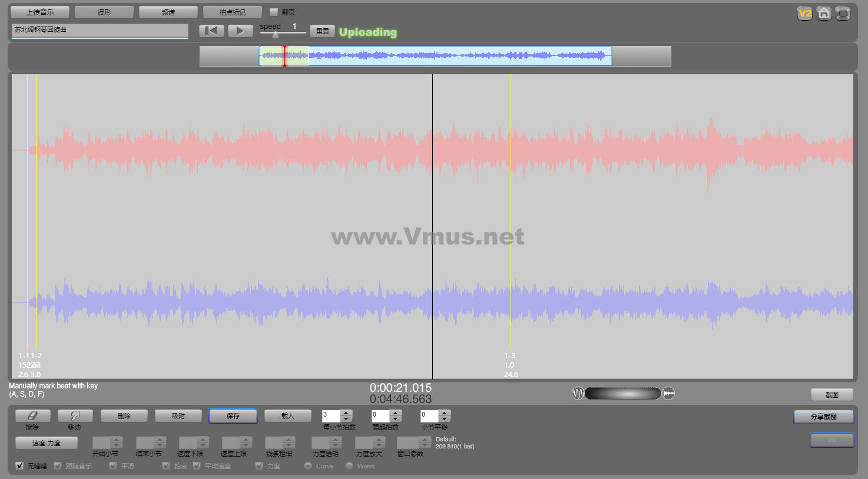868x479 pixels.
Task: Click the 分享截图 share screenshot button
Action: point(823,417)
